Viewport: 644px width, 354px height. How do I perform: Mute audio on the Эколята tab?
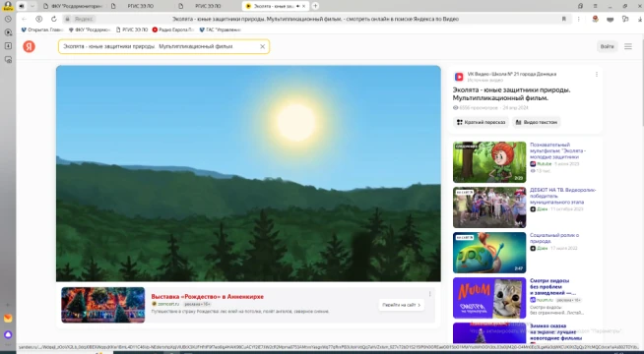click(x=297, y=6)
